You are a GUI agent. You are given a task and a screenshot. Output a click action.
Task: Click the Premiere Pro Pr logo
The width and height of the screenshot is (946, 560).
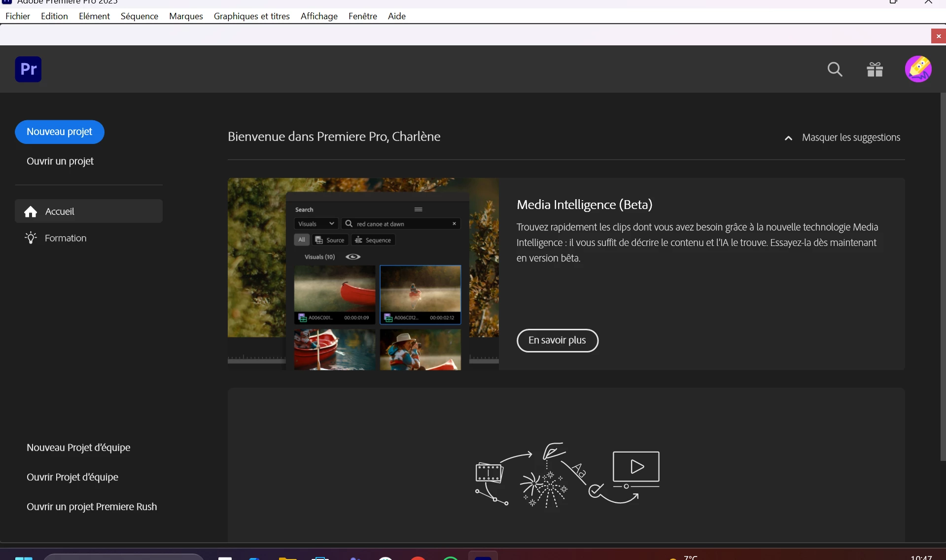click(x=28, y=69)
